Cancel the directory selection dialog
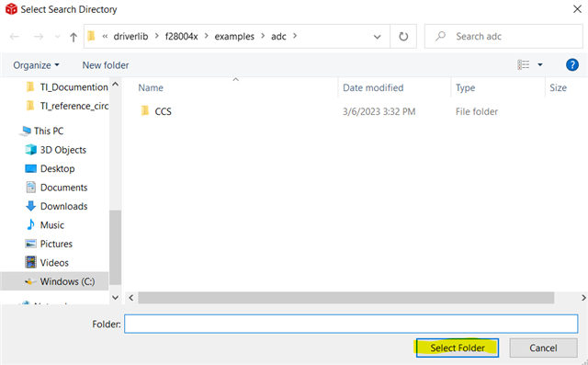Image resolution: width=588 pixels, height=365 pixels. pyautogui.click(x=543, y=348)
